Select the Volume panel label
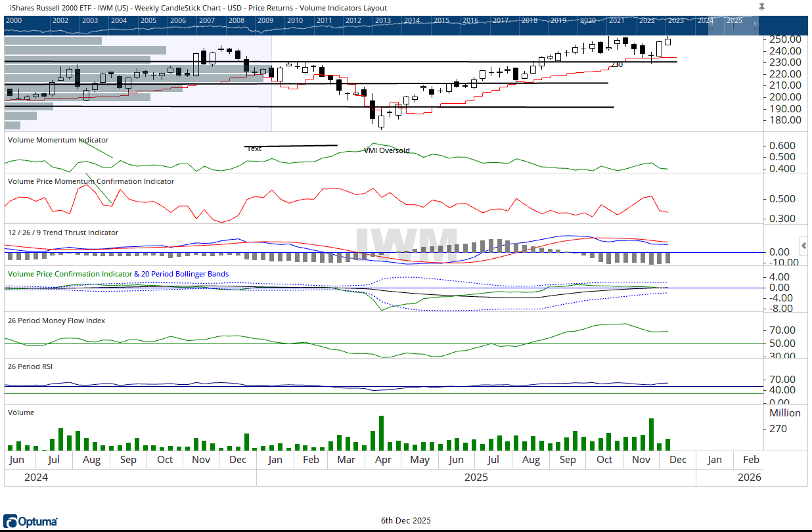The height and width of the screenshot is (532, 812). click(21, 412)
